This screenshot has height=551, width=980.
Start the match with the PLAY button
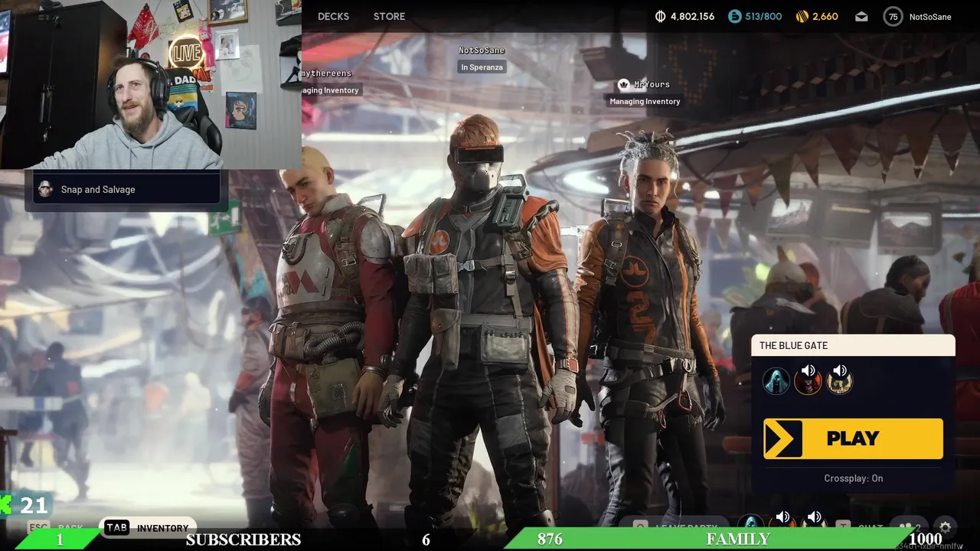(x=853, y=439)
